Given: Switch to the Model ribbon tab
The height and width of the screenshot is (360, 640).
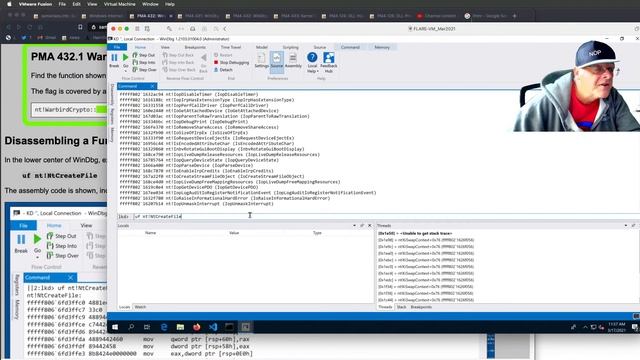Looking at the screenshot, I should pyautogui.click(x=262, y=47).
